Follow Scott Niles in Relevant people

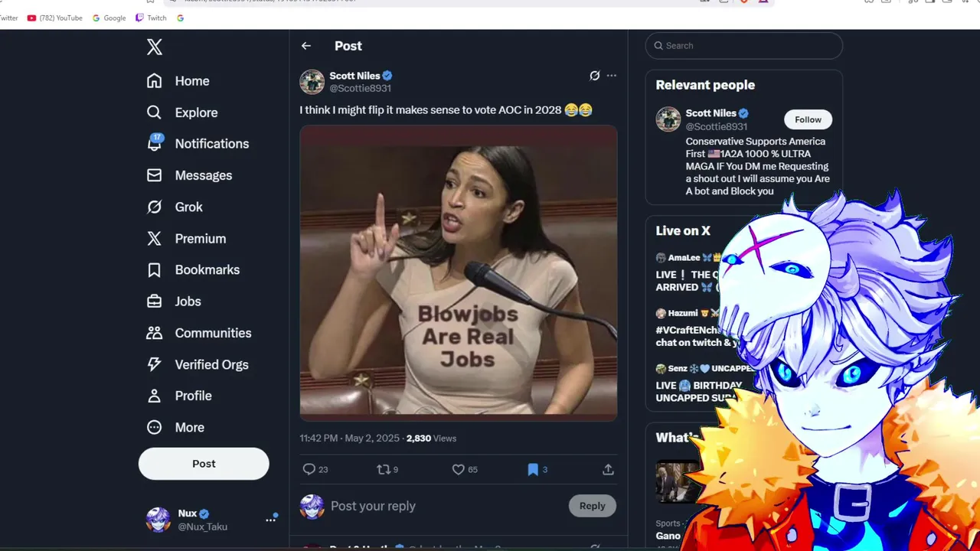point(808,119)
